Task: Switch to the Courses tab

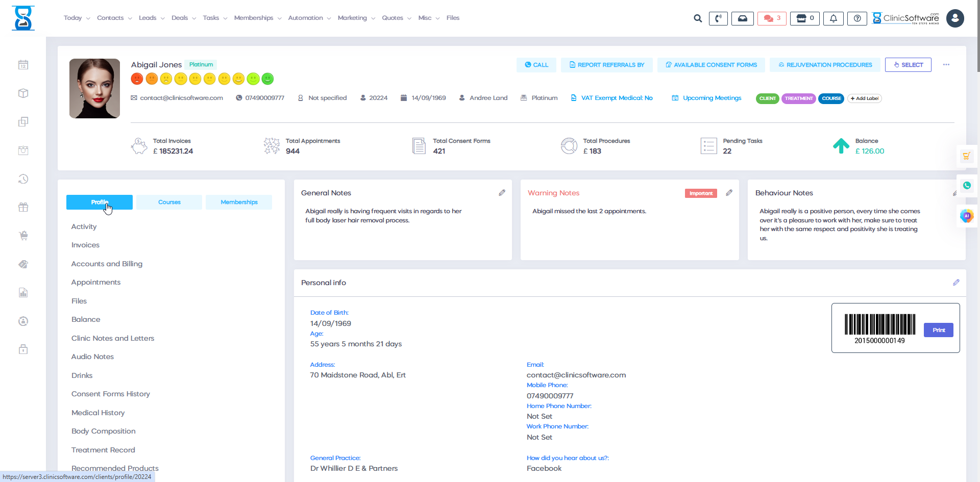Action: click(x=169, y=202)
